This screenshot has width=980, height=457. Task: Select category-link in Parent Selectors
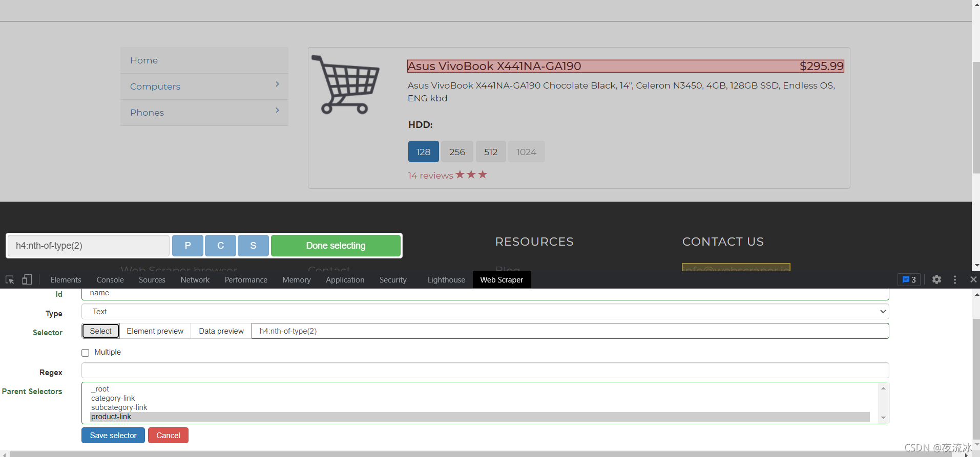(x=480, y=398)
